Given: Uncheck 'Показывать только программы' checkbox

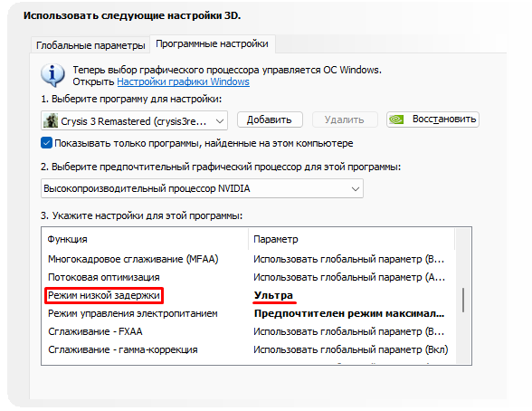Looking at the screenshot, I should click(x=46, y=143).
